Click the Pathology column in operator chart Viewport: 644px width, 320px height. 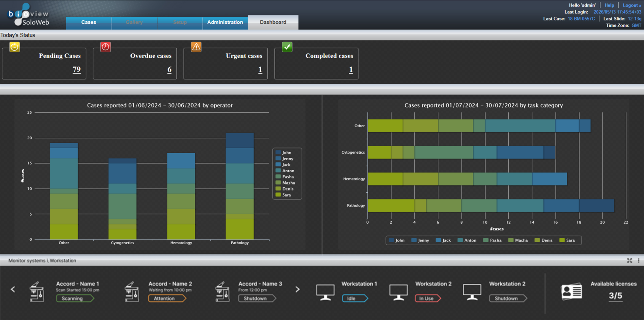240,186
